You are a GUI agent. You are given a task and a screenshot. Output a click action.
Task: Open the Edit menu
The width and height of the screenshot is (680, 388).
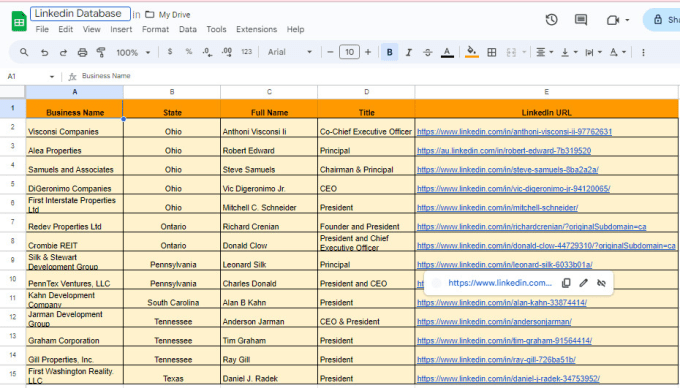pos(65,29)
